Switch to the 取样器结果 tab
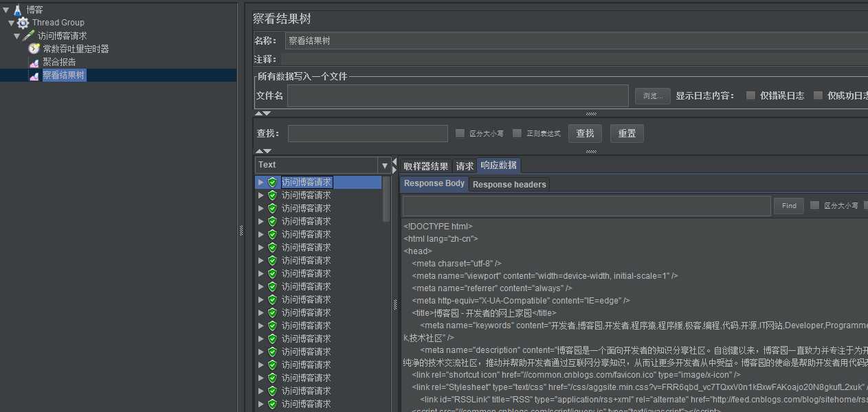 tap(425, 165)
